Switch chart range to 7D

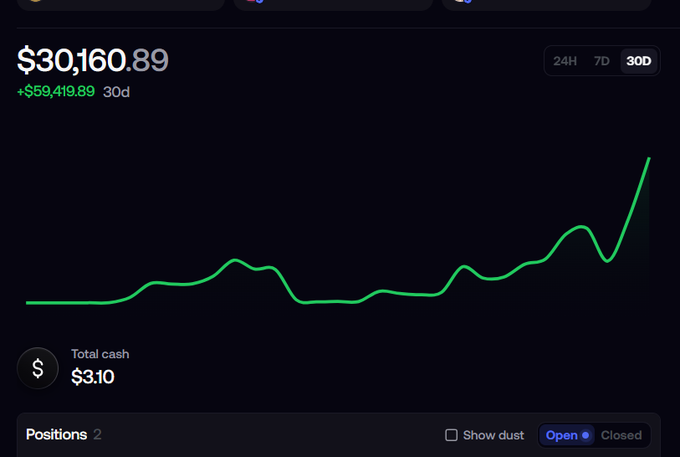coord(602,61)
